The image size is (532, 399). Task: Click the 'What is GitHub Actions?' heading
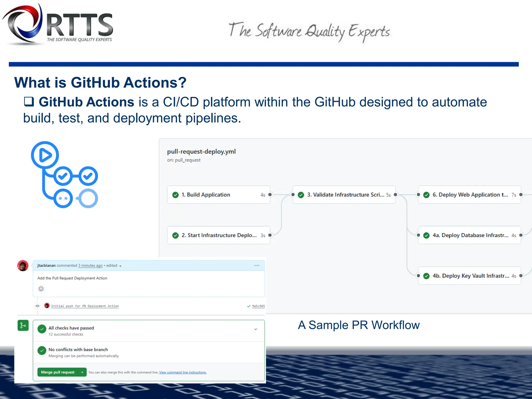pyautogui.click(x=100, y=83)
